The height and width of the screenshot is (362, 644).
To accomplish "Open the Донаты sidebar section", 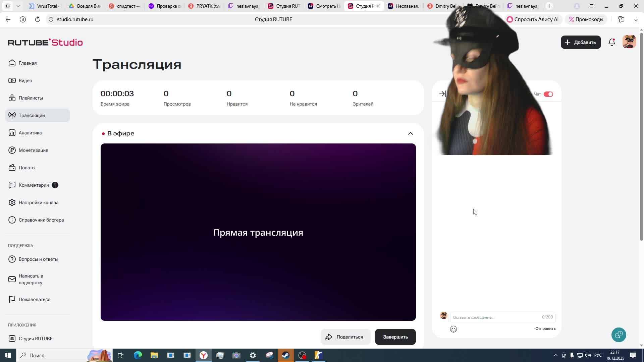I will click(x=27, y=168).
